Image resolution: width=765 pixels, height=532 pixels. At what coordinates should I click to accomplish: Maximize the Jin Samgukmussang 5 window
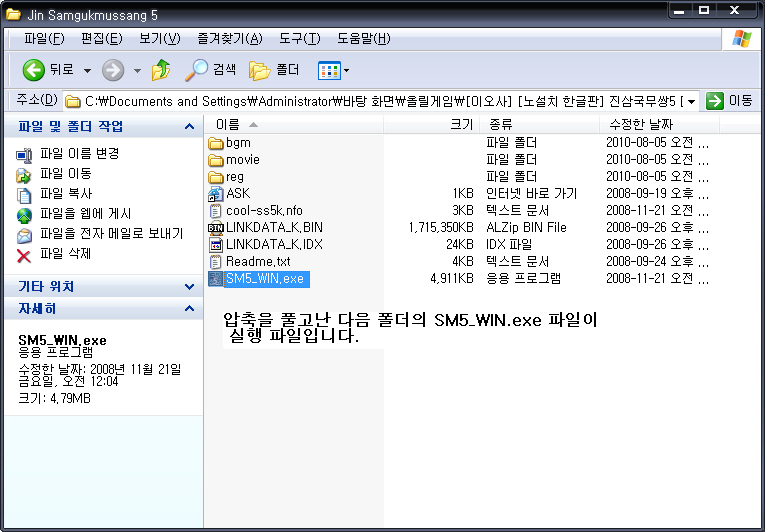coord(704,10)
